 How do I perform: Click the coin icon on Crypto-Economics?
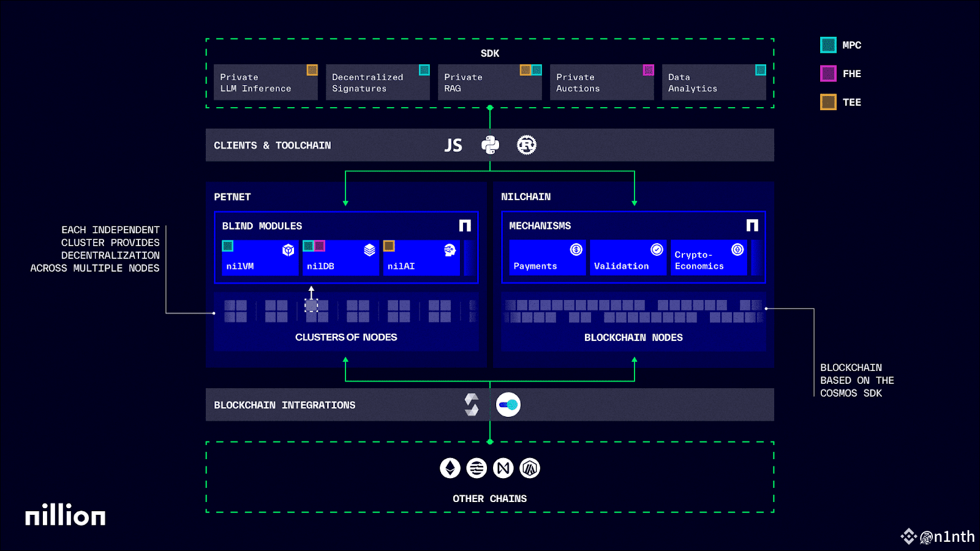point(737,249)
